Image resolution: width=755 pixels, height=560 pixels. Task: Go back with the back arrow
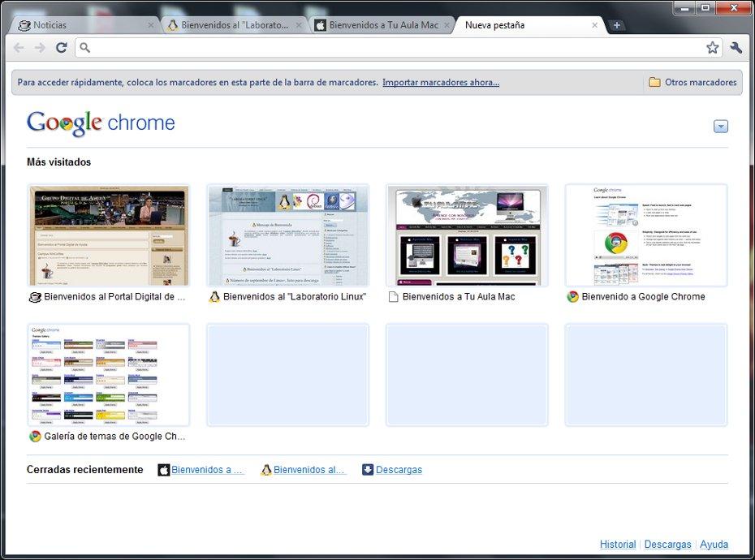pyautogui.click(x=19, y=48)
